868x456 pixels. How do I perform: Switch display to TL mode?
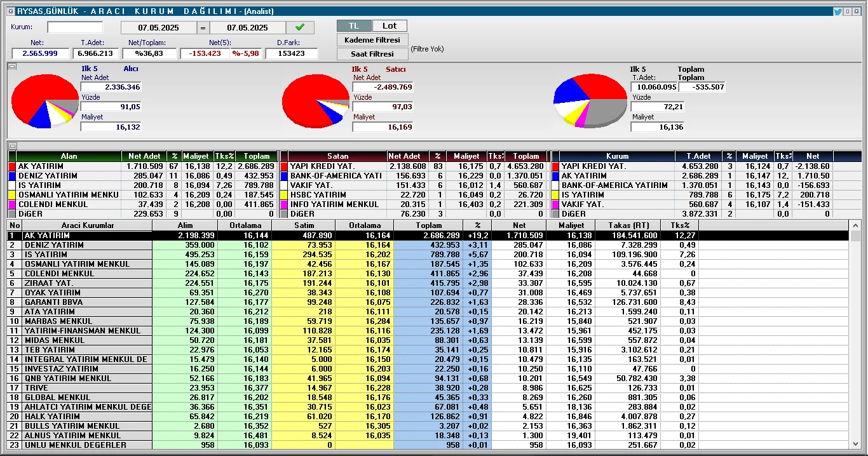353,25
